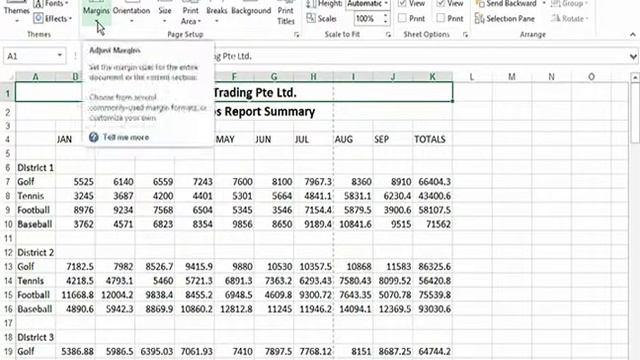Toggle the Gridlines Print checkbox
This screenshot has height=360, width=640.
tap(402, 18)
